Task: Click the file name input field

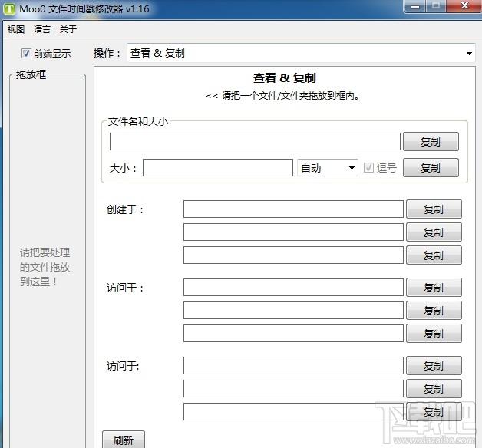Action: [x=255, y=142]
